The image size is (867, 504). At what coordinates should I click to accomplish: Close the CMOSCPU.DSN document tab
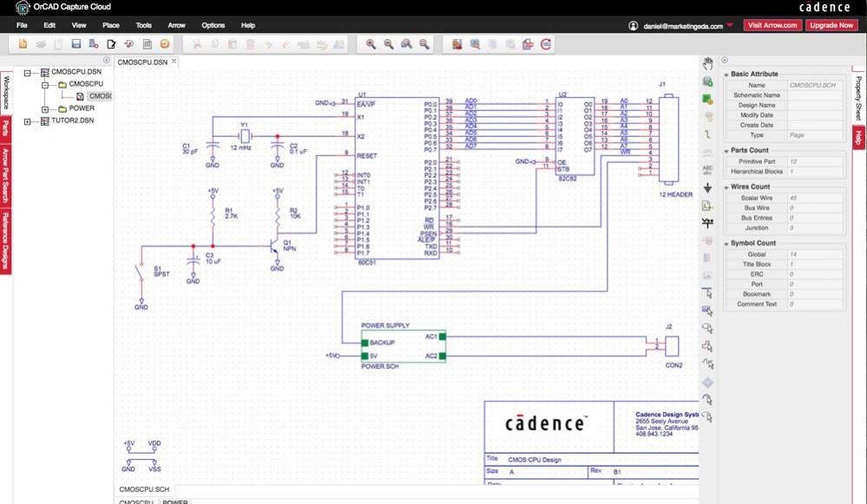[x=174, y=62]
